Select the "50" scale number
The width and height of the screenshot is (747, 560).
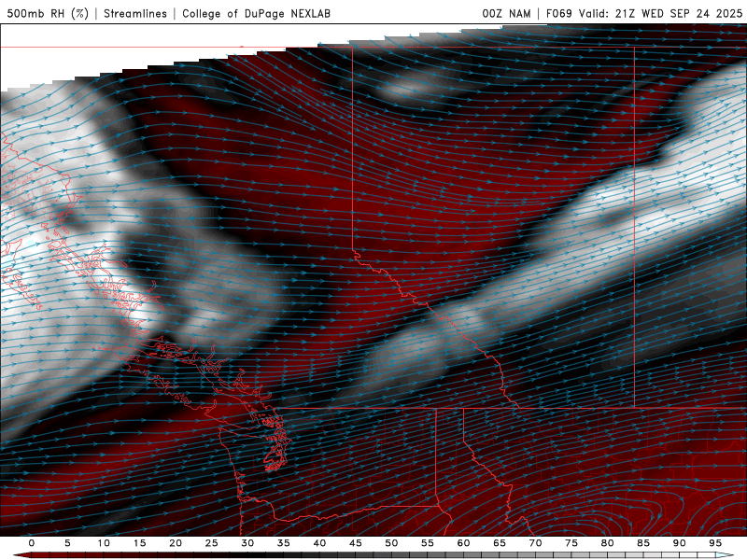pyautogui.click(x=391, y=543)
